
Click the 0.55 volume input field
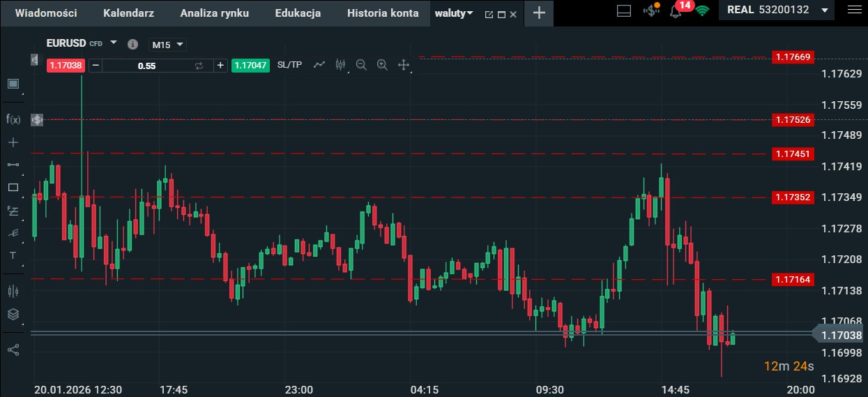(x=146, y=66)
